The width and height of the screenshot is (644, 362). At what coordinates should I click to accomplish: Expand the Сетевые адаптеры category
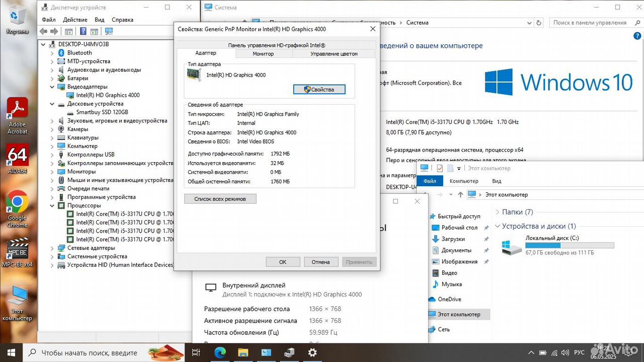click(x=52, y=248)
